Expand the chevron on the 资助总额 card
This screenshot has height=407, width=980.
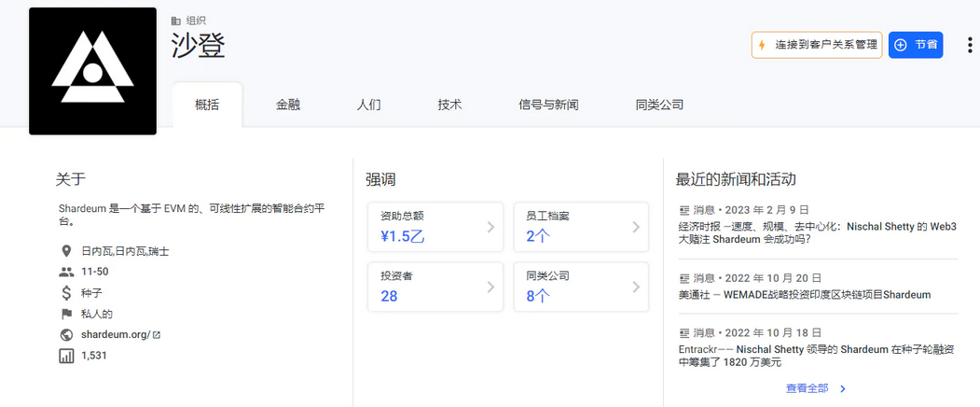tap(490, 227)
